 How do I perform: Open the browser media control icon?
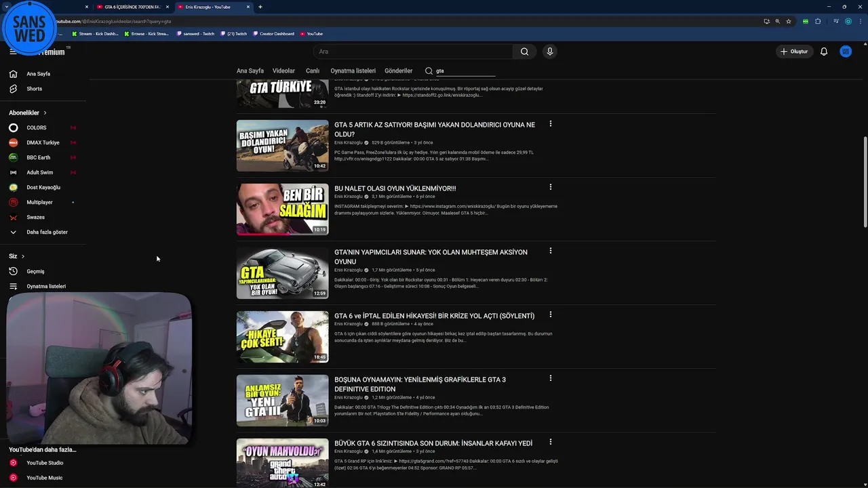pos(837,21)
